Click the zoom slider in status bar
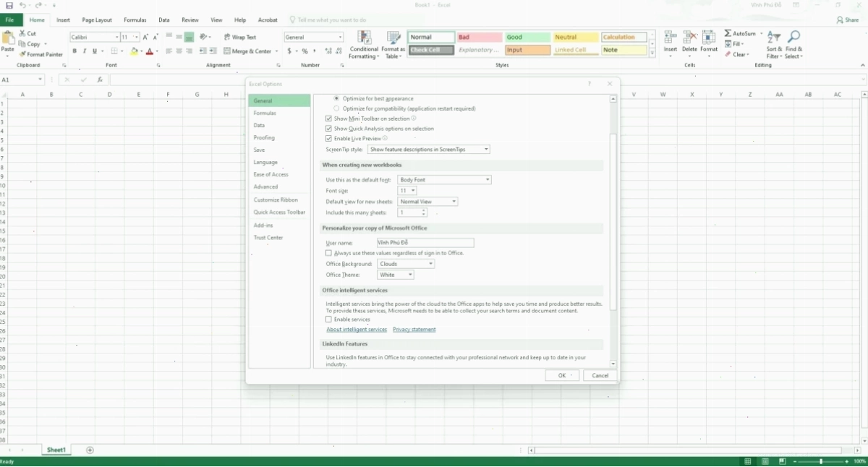 (x=820, y=461)
